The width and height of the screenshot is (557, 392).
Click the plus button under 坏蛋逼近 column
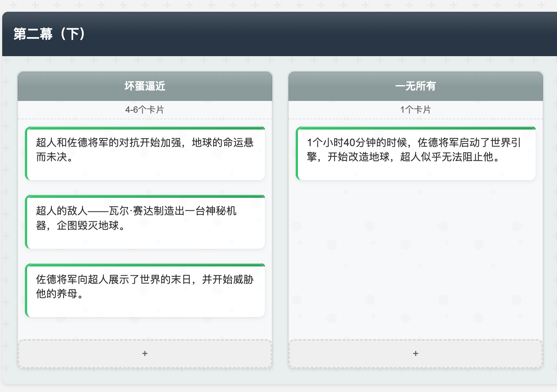coord(145,353)
